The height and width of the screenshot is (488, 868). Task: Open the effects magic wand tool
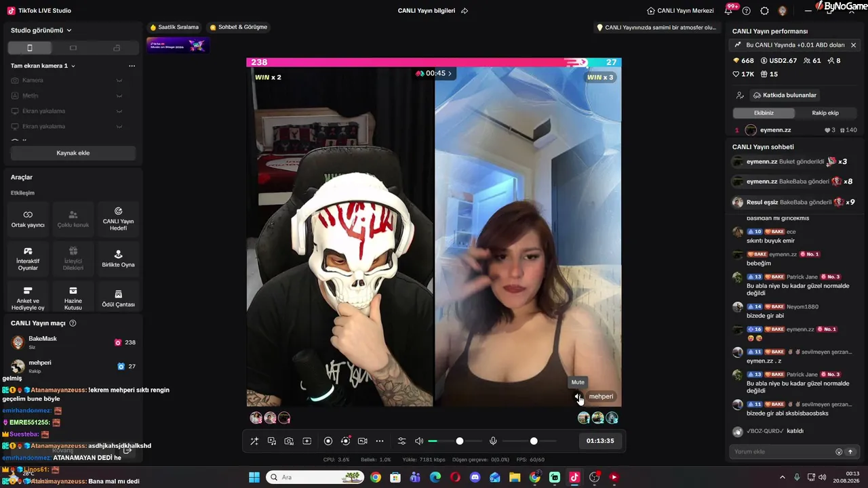(x=254, y=441)
